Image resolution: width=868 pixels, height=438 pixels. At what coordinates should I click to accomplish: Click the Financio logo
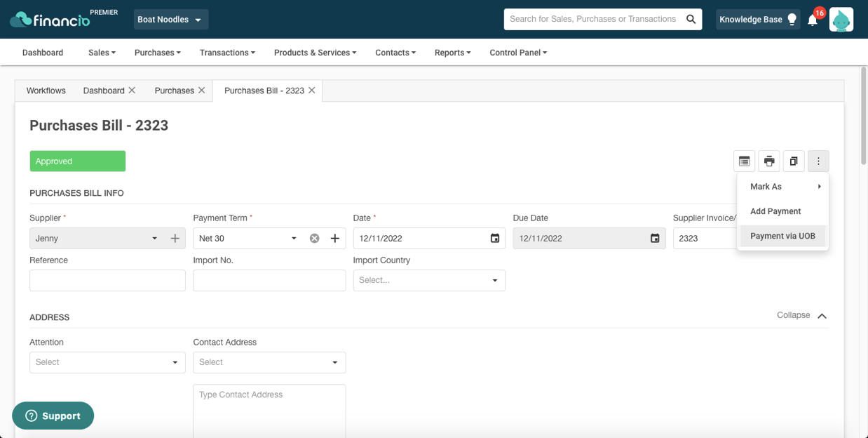(50, 19)
